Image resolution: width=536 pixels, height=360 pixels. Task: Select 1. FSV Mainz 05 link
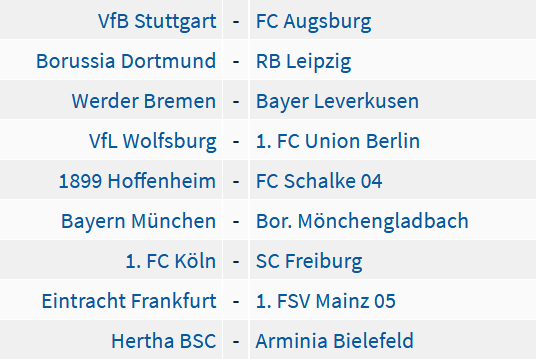point(326,301)
